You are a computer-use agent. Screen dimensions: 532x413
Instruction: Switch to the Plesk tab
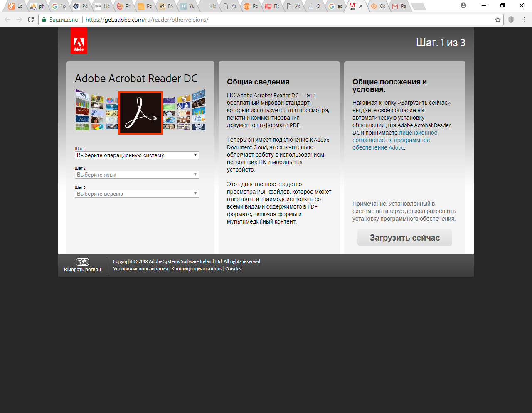(101, 6)
